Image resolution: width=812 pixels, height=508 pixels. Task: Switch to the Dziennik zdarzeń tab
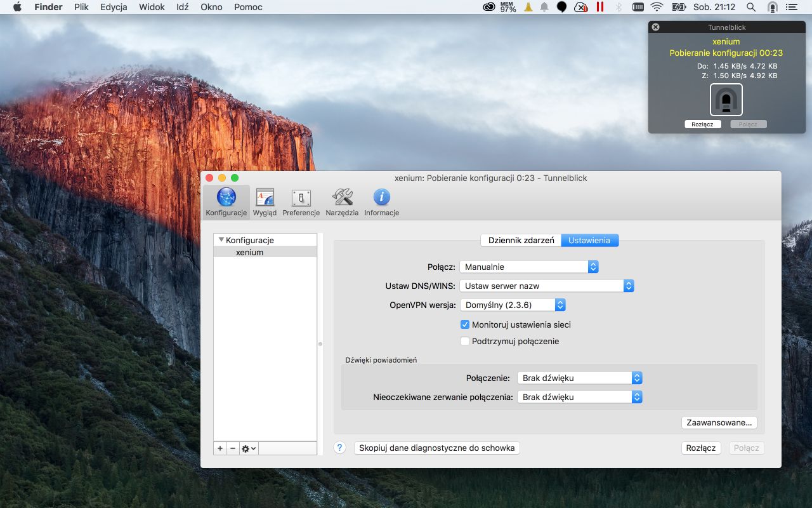pyautogui.click(x=521, y=240)
